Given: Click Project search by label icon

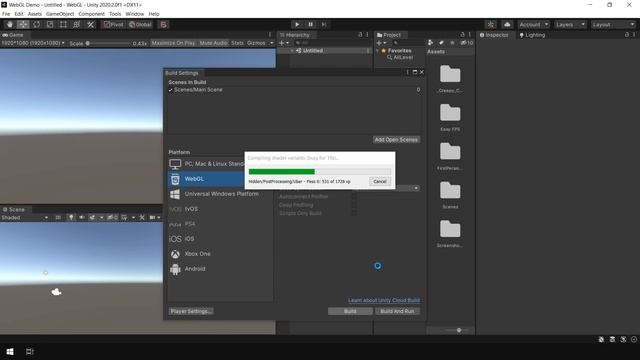Looking at the screenshot, I should tap(441, 43).
